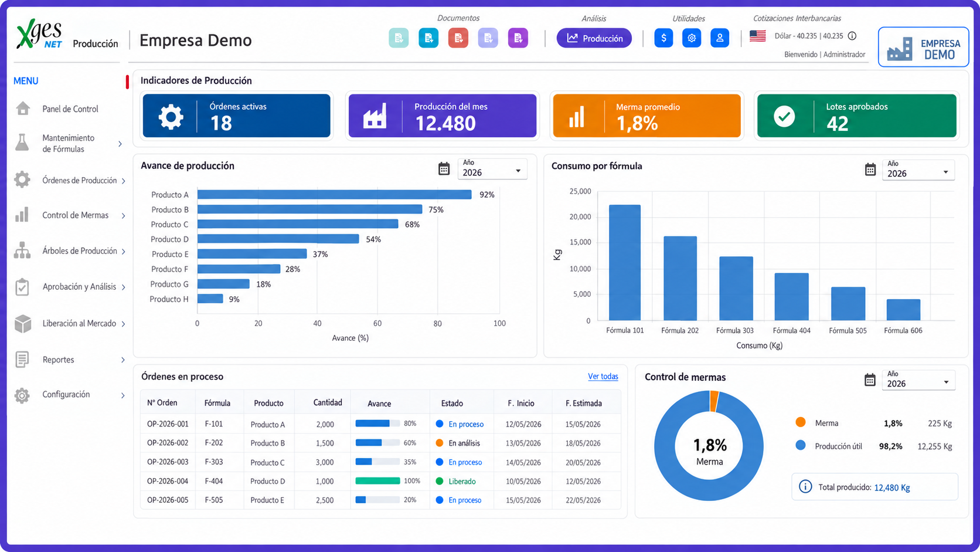Expand Control de Mermas chevron
980x552 pixels.
[x=124, y=216]
